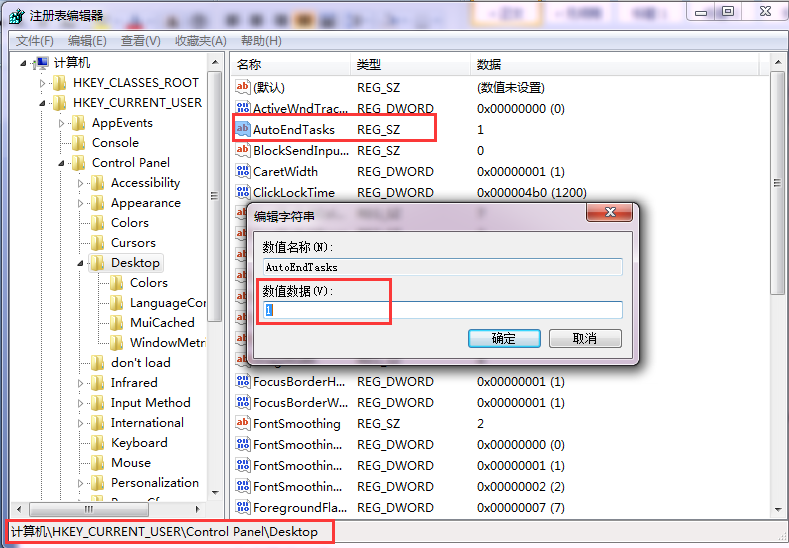
Task: Open the 编辑(E) menu
Action: 88,41
